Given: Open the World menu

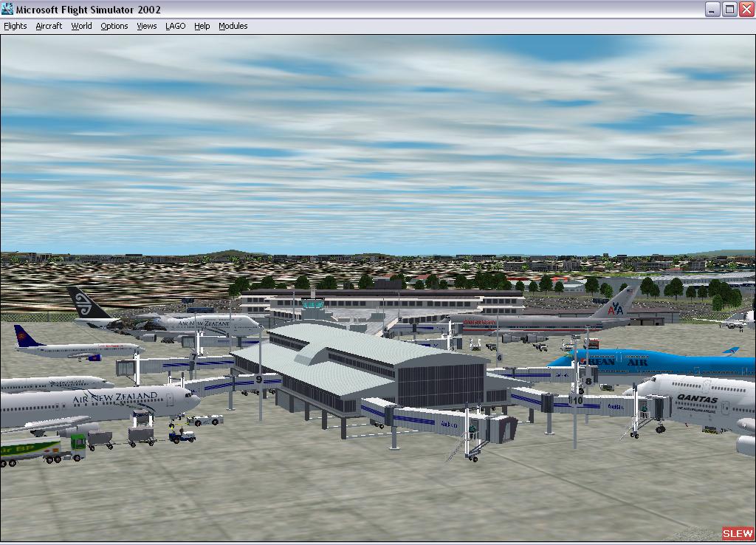Looking at the screenshot, I should point(81,26).
